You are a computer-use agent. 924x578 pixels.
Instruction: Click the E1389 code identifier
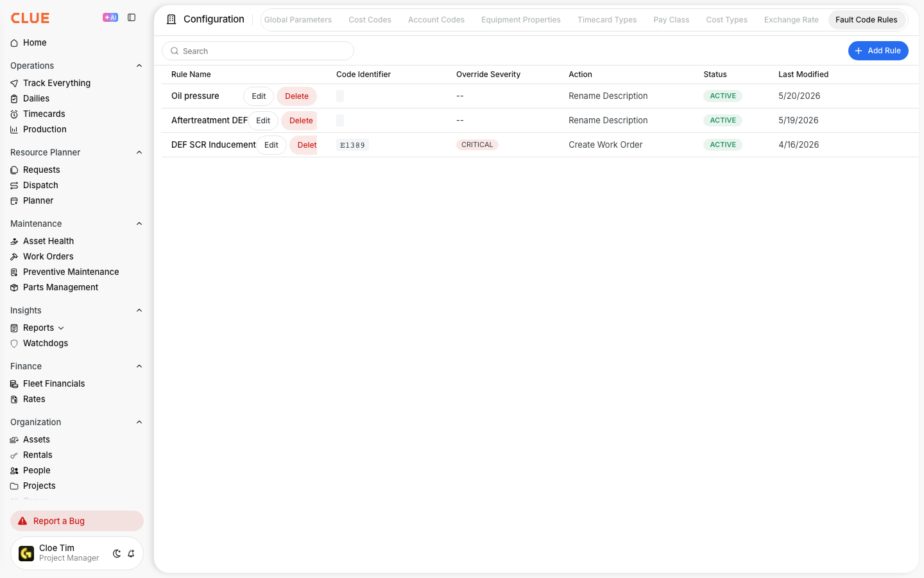pyautogui.click(x=352, y=145)
